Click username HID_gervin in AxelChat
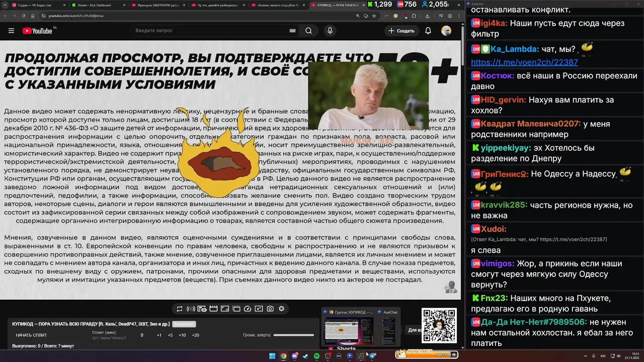 (x=504, y=100)
